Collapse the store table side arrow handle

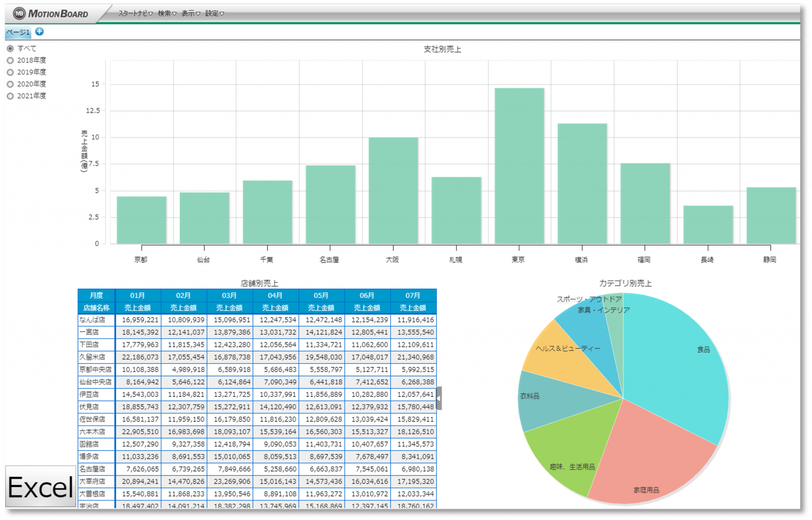click(x=439, y=398)
